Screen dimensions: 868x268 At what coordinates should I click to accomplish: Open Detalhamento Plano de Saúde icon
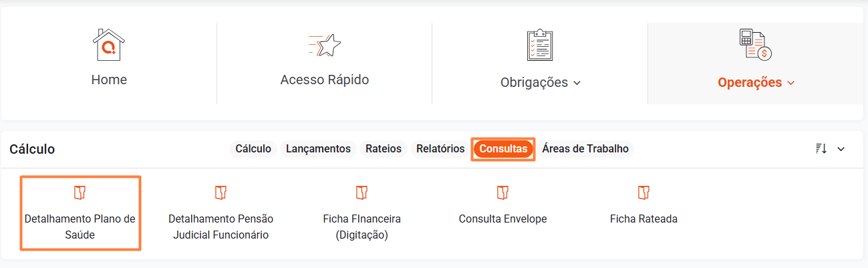[x=80, y=193]
